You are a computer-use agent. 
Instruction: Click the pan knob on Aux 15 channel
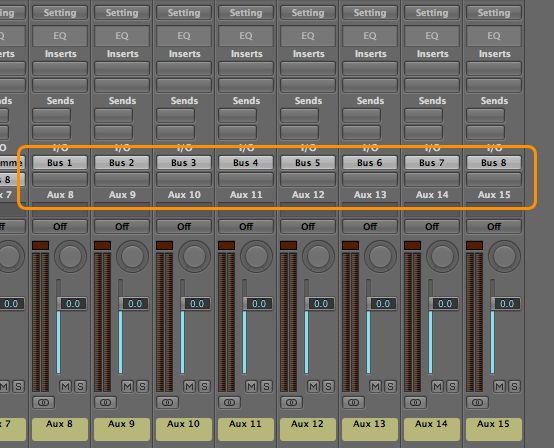pyautogui.click(x=504, y=257)
